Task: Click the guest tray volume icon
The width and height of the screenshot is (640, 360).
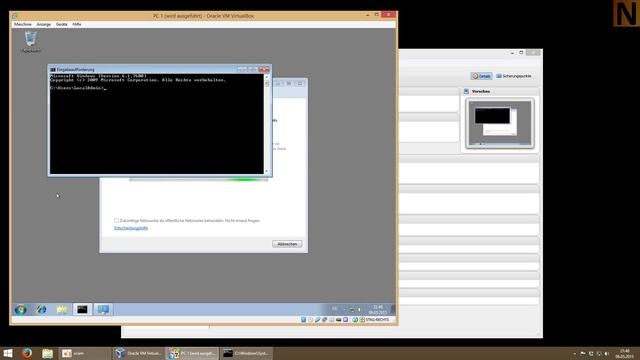Action: tap(359, 310)
